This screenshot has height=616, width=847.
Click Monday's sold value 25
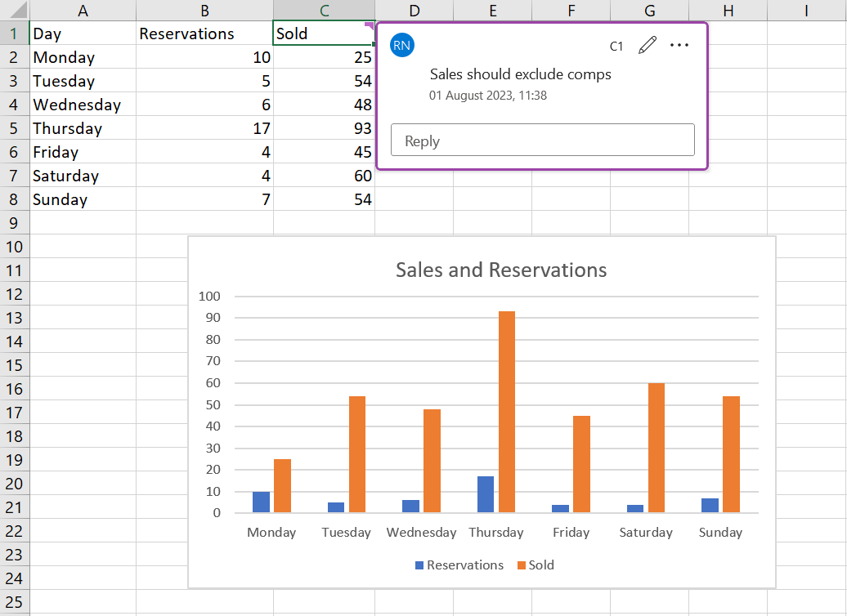(x=324, y=57)
